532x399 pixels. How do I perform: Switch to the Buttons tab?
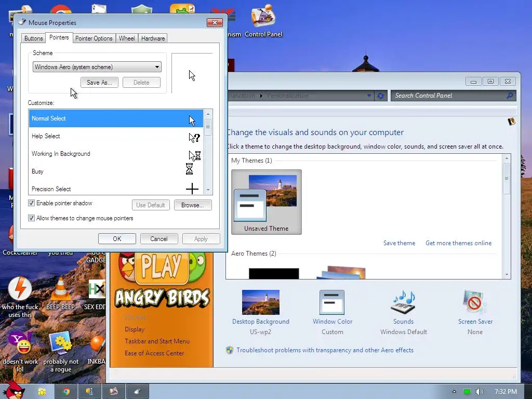click(x=34, y=38)
